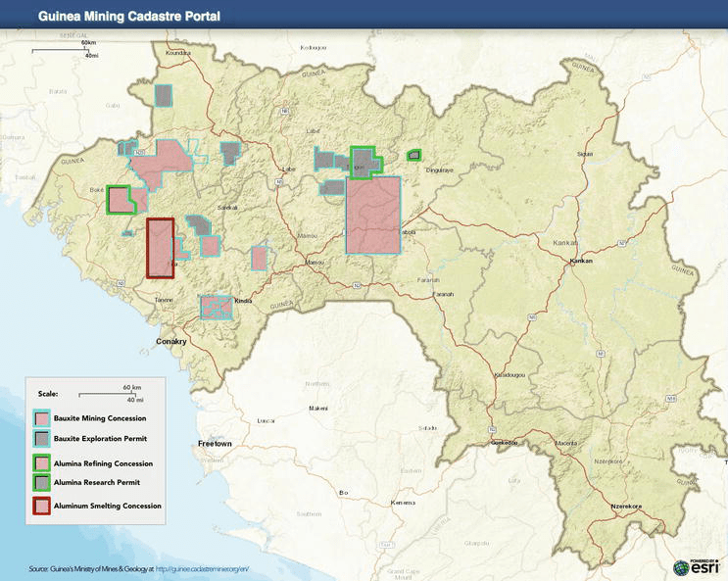728x581 pixels.
Task: Click the 'Macenta' town label
Action: pyautogui.click(x=566, y=443)
